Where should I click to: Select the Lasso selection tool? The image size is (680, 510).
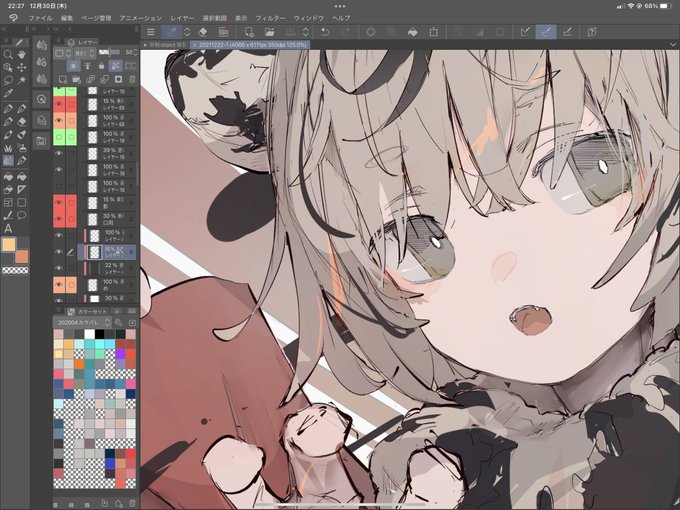[x=8, y=80]
